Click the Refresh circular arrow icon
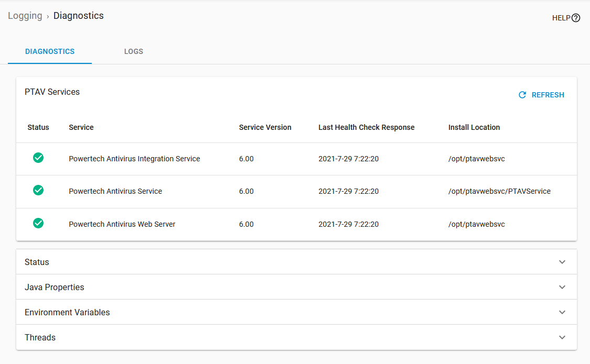Image resolution: width=590 pixels, height=364 pixels. pyautogui.click(x=522, y=95)
